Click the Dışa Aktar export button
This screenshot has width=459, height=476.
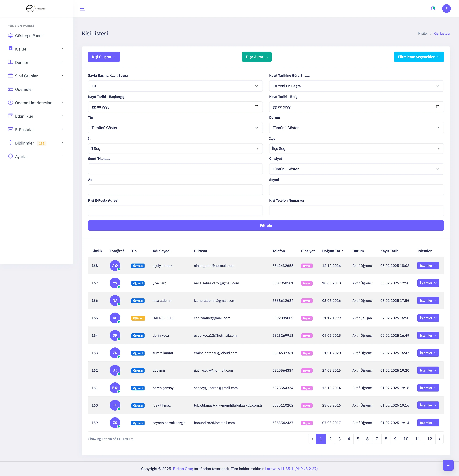257,57
